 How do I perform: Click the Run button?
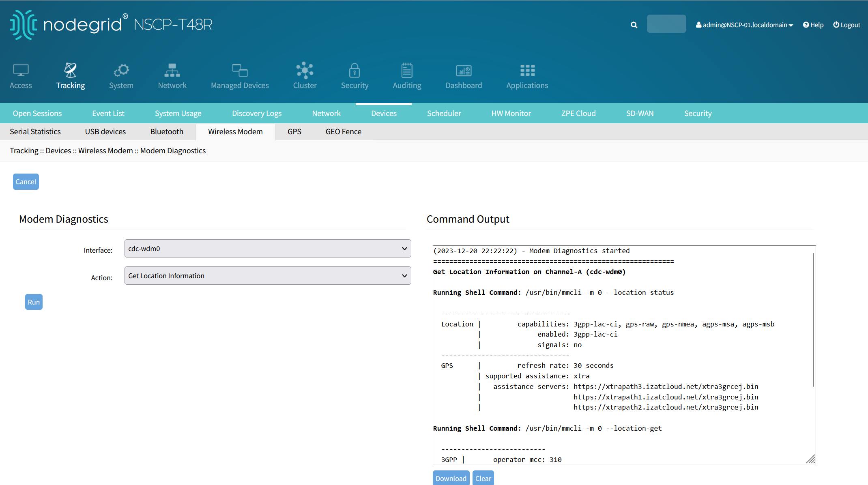pos(34,302)
